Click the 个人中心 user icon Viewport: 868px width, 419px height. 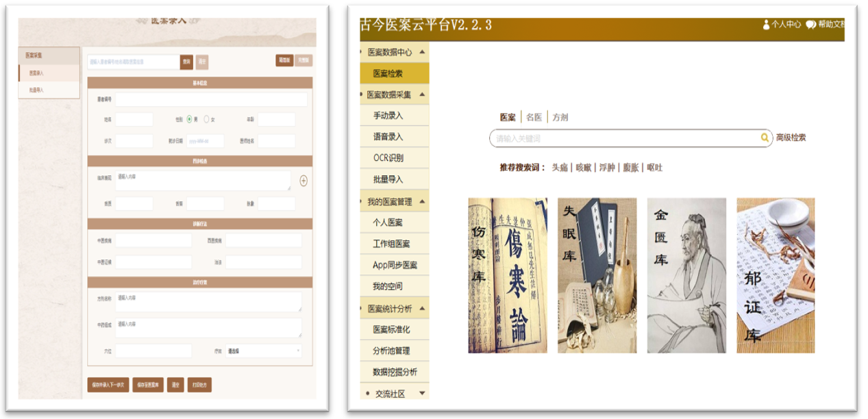point(766,25)
